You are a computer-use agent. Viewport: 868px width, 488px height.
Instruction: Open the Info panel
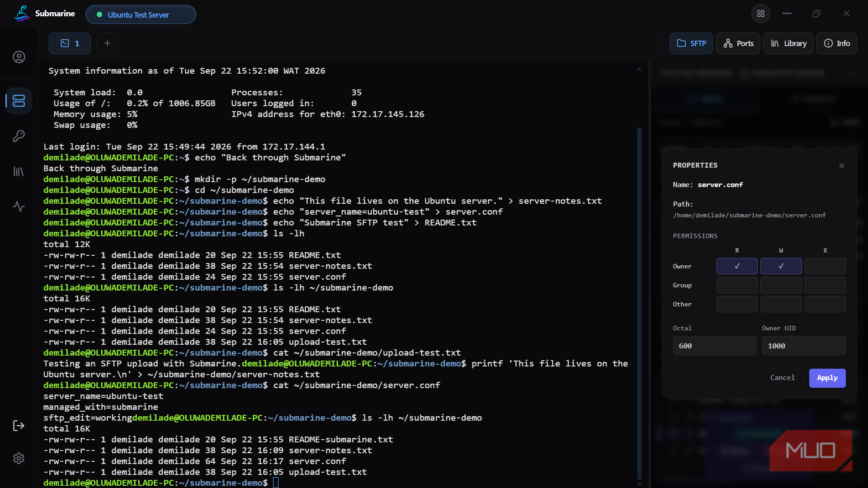(837, 43)
